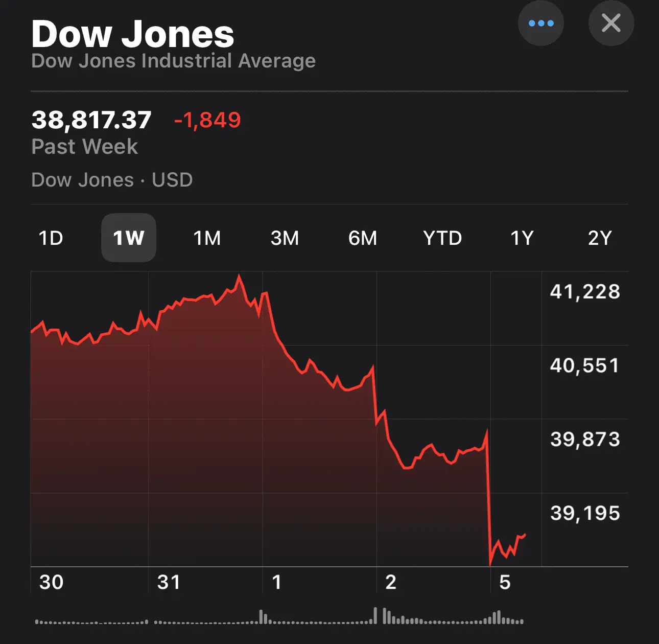Image resolution: width=659 pixels, height=644 pixels.
Task: Open the three-dot more options menu
Action: tap(540, 24)
